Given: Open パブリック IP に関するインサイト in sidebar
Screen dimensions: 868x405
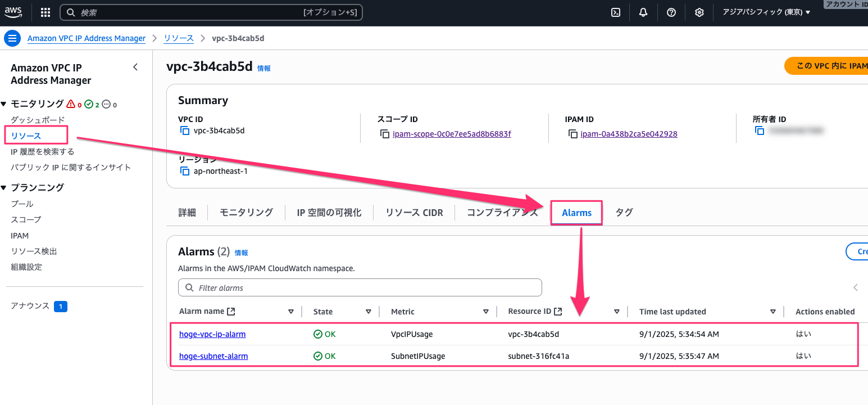Looking at the screenshot, I should pos(71,167).
